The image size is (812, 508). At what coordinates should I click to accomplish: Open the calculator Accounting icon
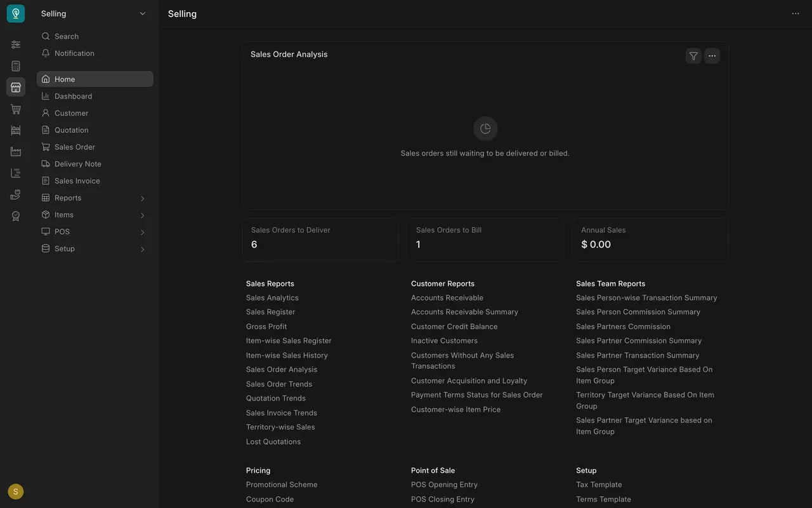16,66
